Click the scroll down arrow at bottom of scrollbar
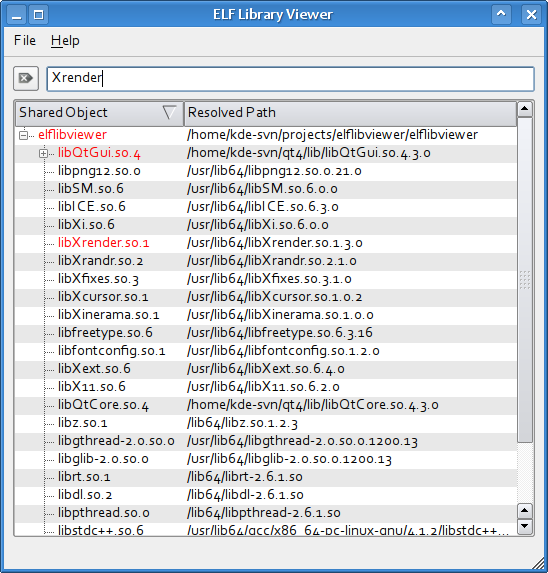 (x=525, y=526)
